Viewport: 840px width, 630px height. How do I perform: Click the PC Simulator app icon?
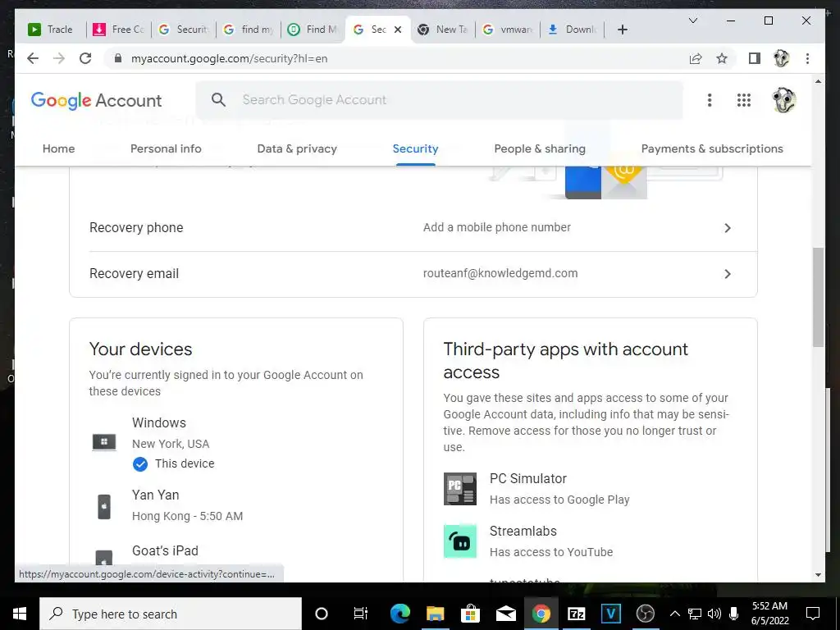coord(459,489)
